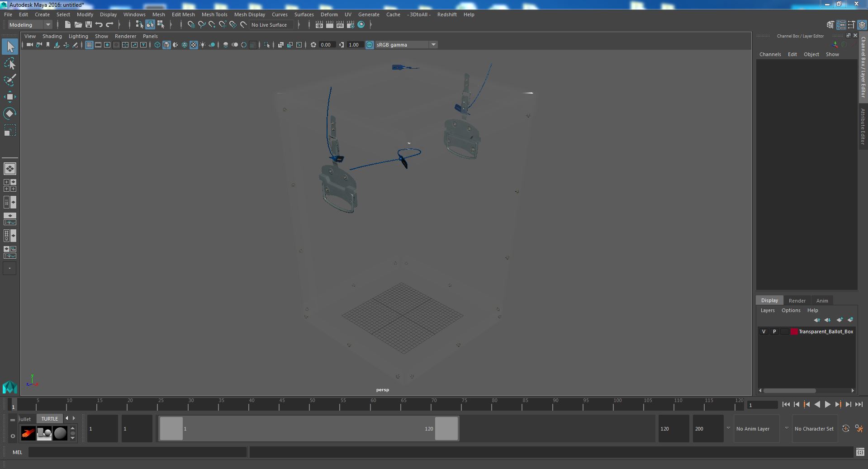This screenshot has height=469, width=868.
Task: Open the script editor icon
Action: (x=860, y=452)
